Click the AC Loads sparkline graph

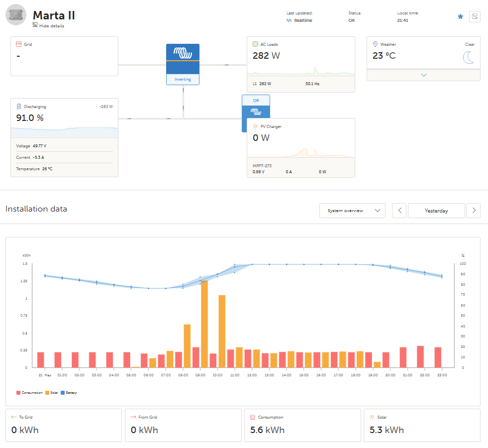click(x=300, y=71)
